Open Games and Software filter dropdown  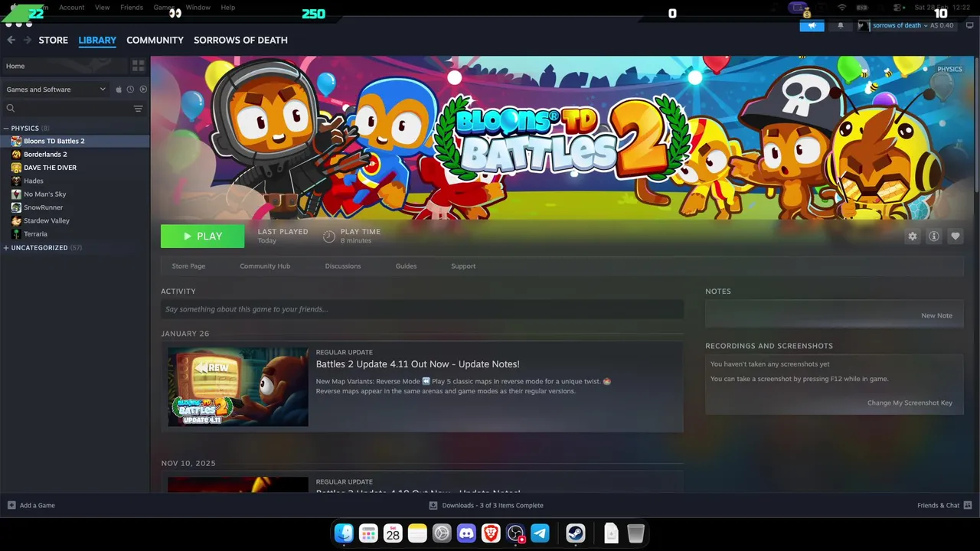click(x=55, y=90)
